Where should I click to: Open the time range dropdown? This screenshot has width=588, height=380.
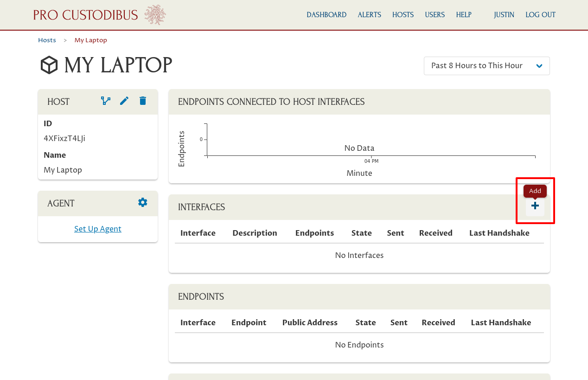tap(487, 66)
